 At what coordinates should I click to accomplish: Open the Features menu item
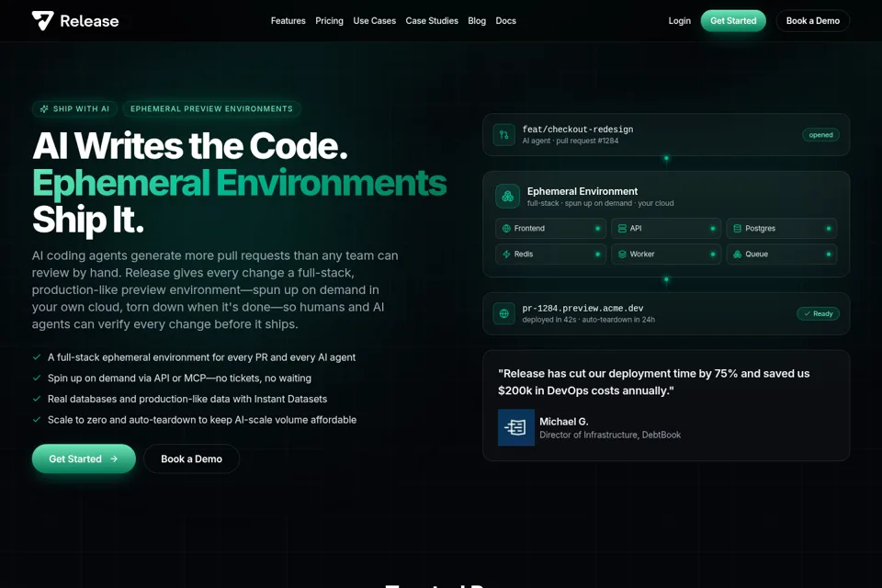point(288,21)
